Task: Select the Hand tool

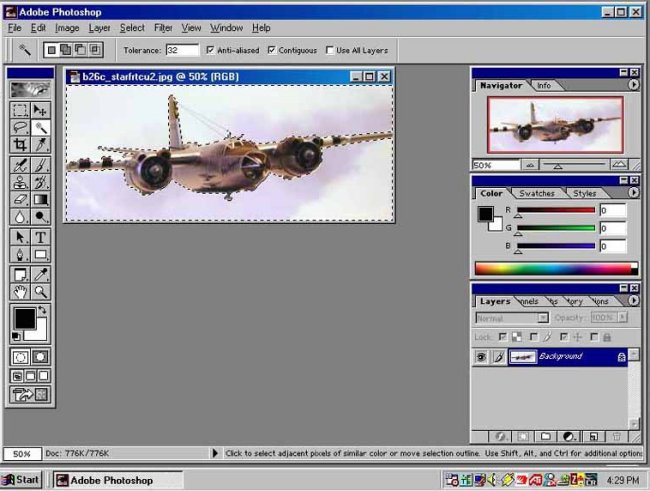Action: 20,291
